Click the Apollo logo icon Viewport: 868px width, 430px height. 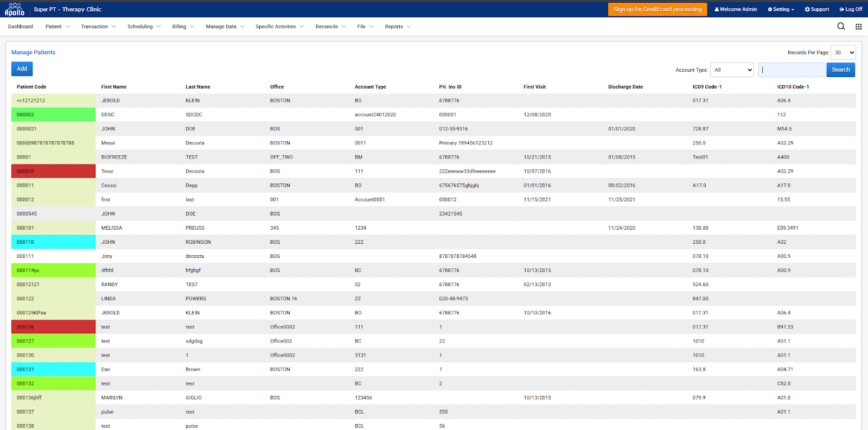(x=15, y=9)
